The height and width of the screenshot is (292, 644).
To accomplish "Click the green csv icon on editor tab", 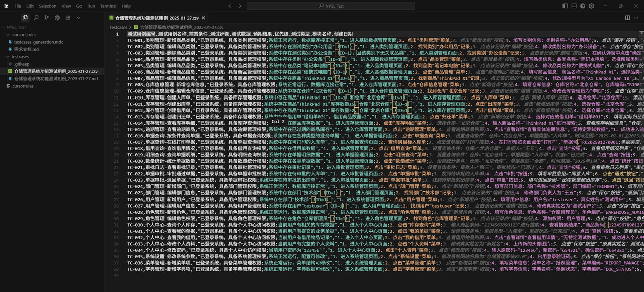I will 112,18.
